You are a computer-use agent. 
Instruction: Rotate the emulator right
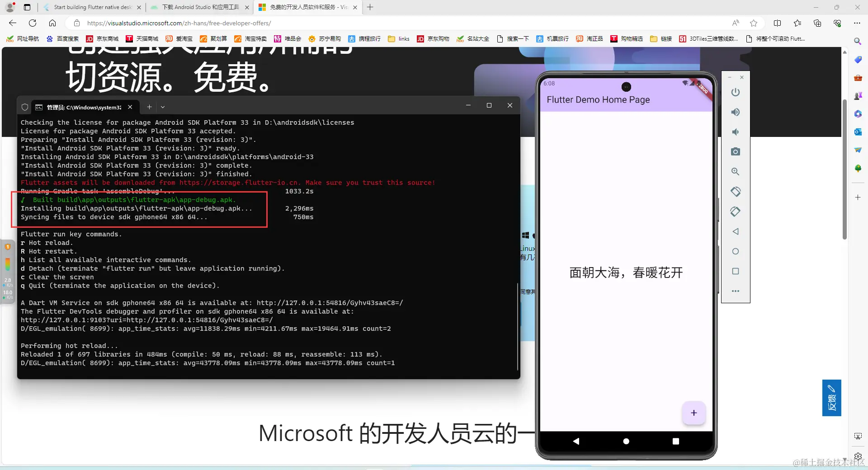coord(736,211)
